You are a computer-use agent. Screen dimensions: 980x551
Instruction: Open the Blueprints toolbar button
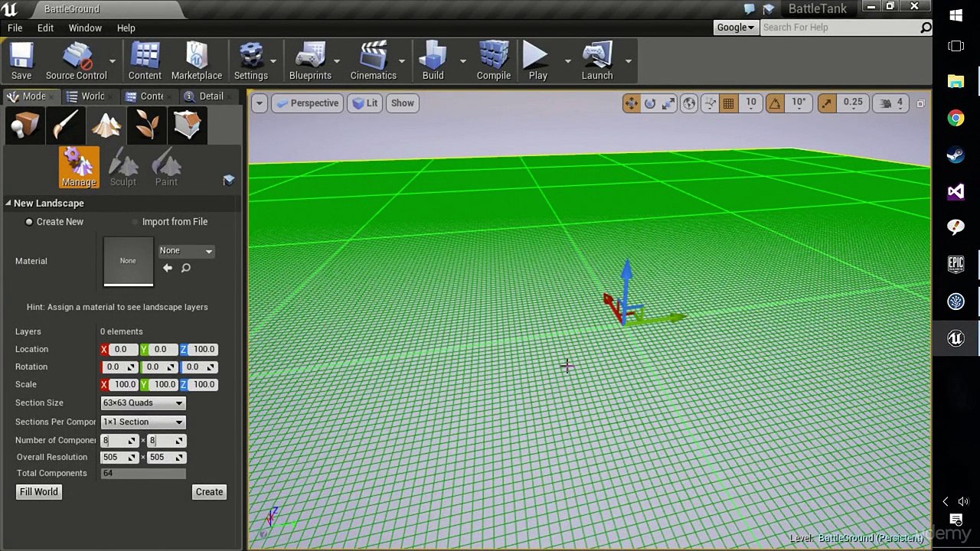tap(310, 61)
